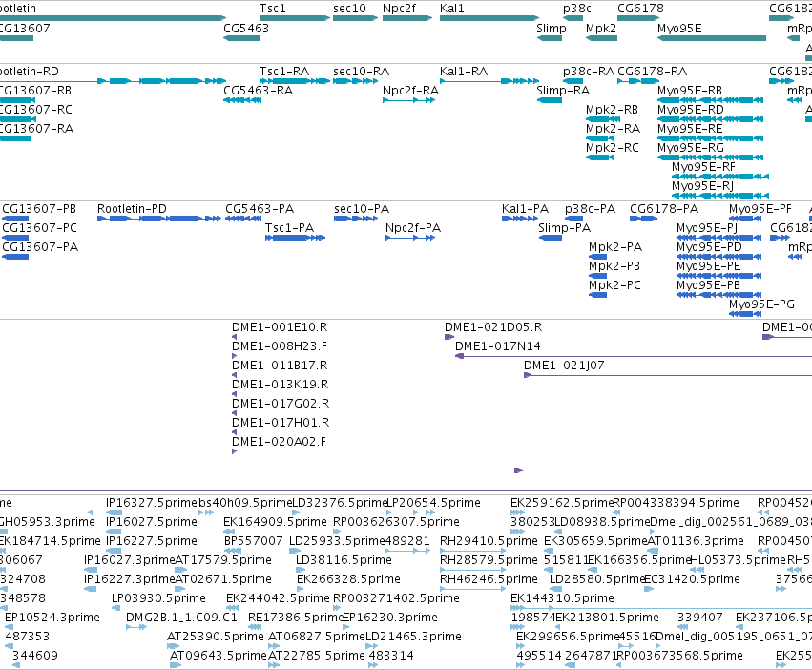
Task: Select the Tsc1 gene feature
Action: click(295, 18)
